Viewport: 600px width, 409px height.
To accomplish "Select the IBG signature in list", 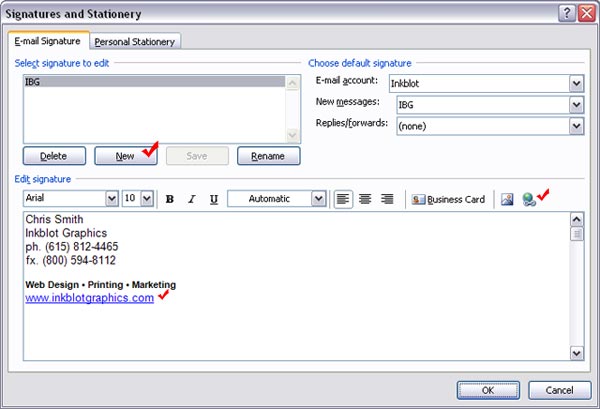I will (x=155, y=81).
